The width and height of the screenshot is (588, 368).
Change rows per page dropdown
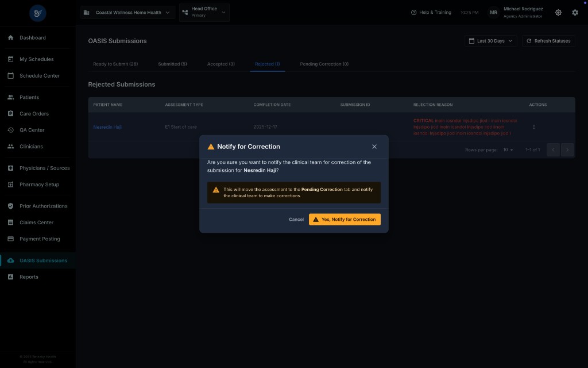pos(508,150)
